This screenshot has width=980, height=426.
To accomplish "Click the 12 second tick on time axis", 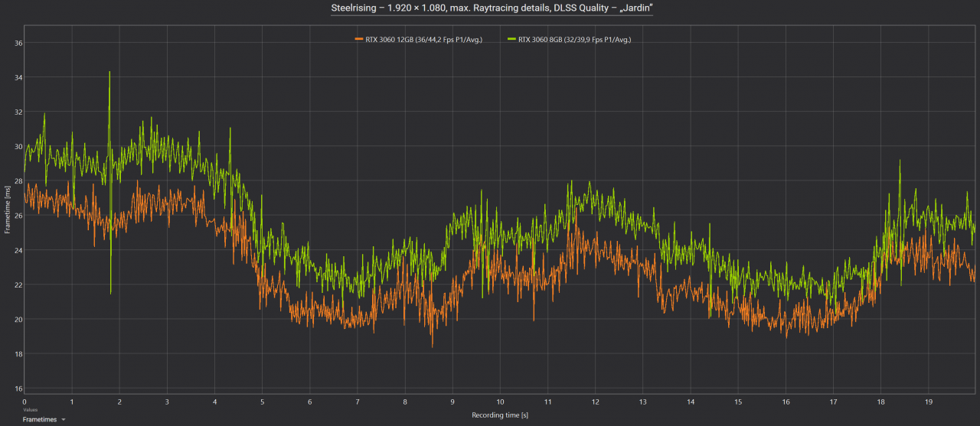I will pos(595,401).
